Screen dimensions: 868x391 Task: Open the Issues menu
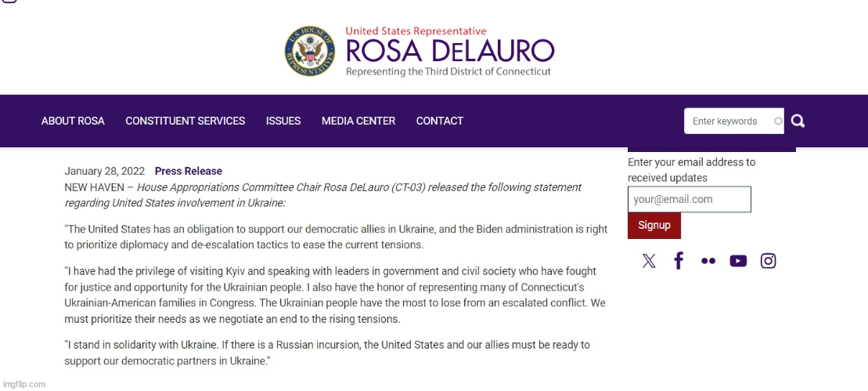pyautogui.click(x=283, y=121)
